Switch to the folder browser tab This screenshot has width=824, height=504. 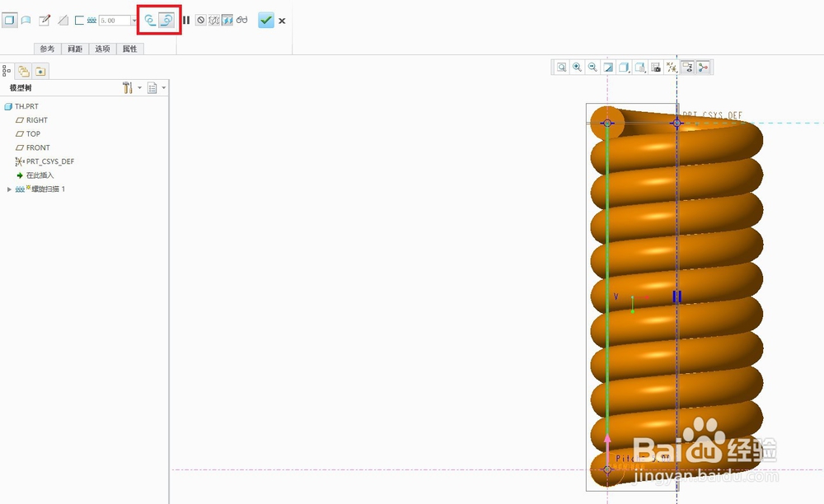click(x=23, y=71)
